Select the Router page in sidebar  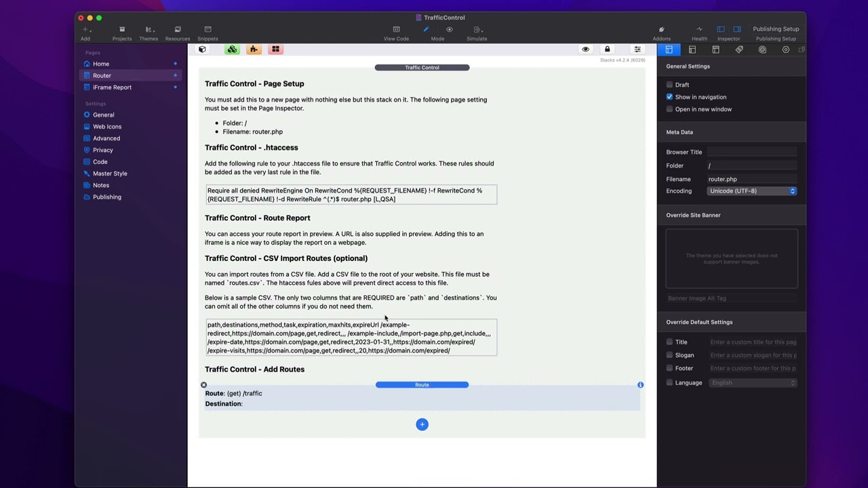click(x=131, y=75)
